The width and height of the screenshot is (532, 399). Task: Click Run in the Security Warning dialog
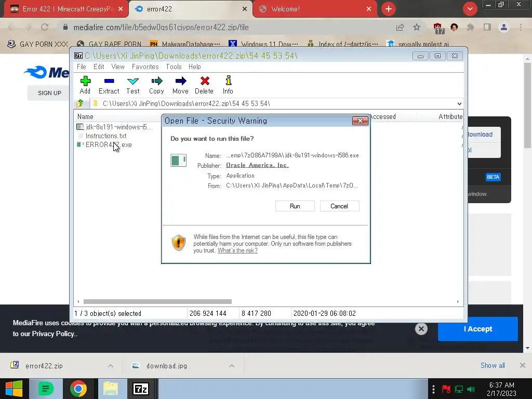[x=295, y=206]
